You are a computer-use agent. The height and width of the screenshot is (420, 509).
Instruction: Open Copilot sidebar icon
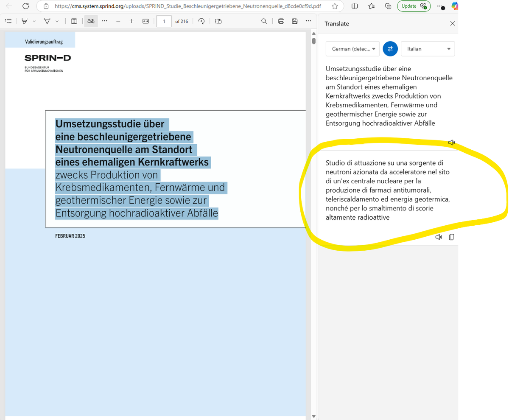[455, 6]
